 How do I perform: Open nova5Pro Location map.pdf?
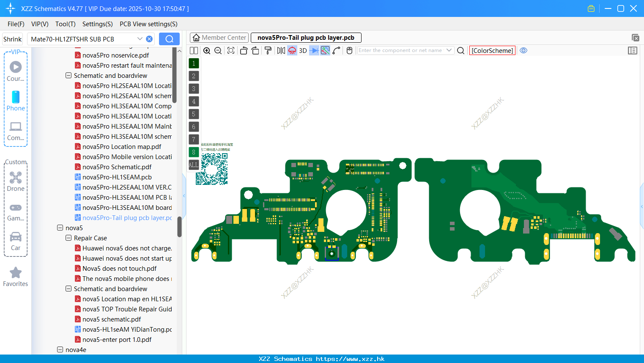(x=122, y=146)
